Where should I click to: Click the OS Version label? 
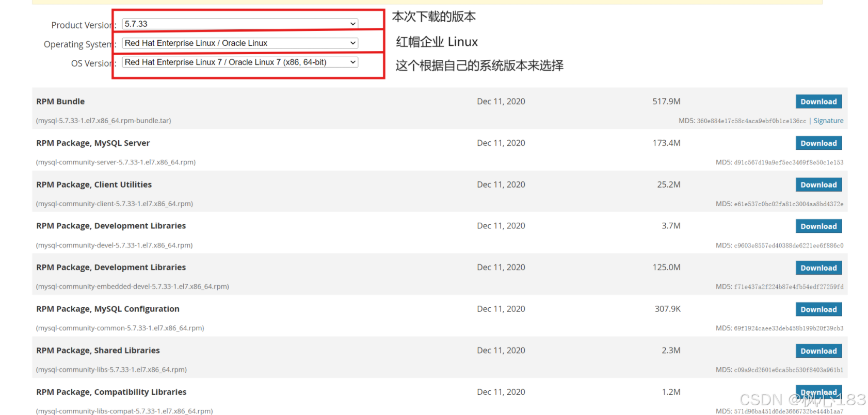(x=93, y=63)
